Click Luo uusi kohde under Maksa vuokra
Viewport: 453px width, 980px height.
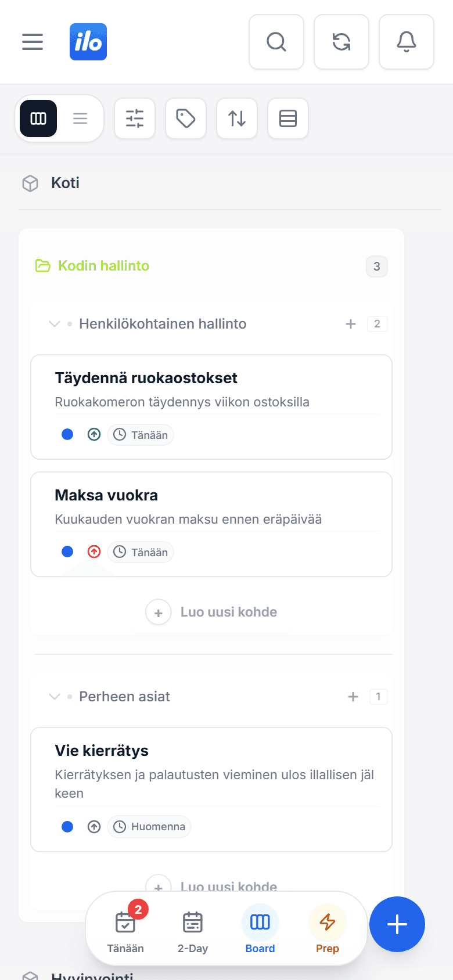pyautogui.click(x=211, y=613)
